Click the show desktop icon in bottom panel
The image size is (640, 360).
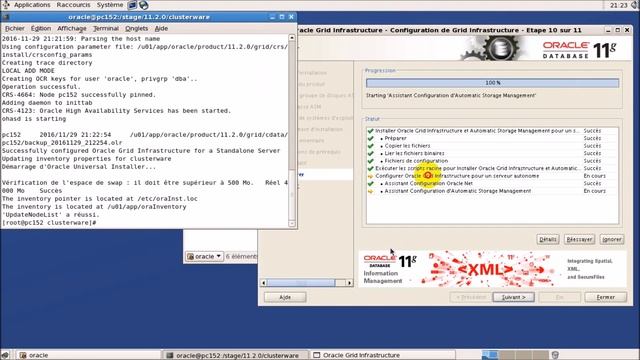(x=5, y=355)
